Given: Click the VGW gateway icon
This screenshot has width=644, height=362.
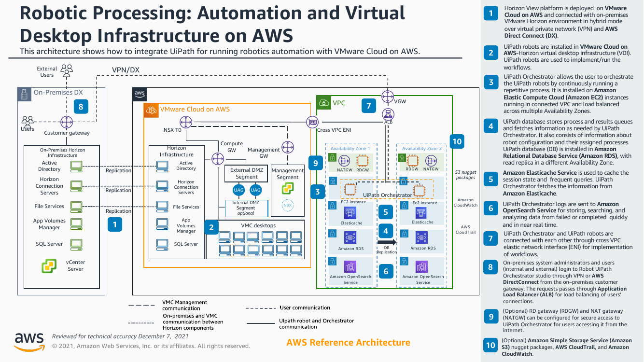Looking at the screenshot, I should [388, 95].
